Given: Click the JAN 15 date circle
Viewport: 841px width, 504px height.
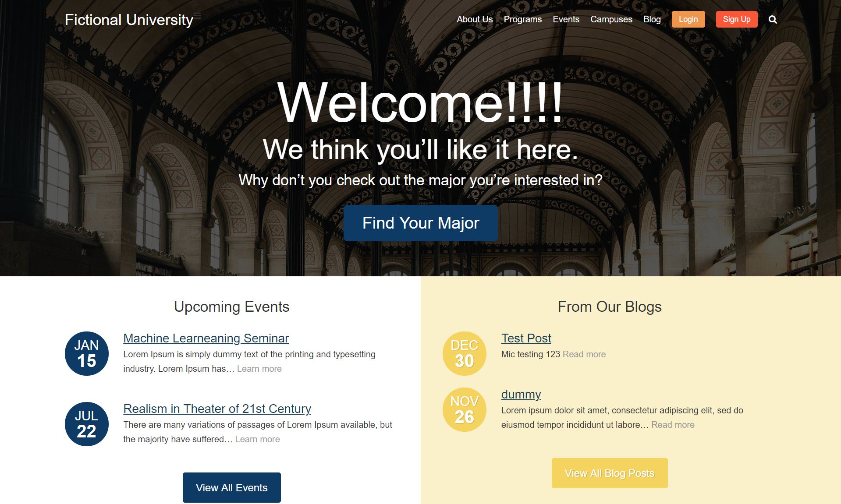Looking at the screenshot, I should pos(87,353).
